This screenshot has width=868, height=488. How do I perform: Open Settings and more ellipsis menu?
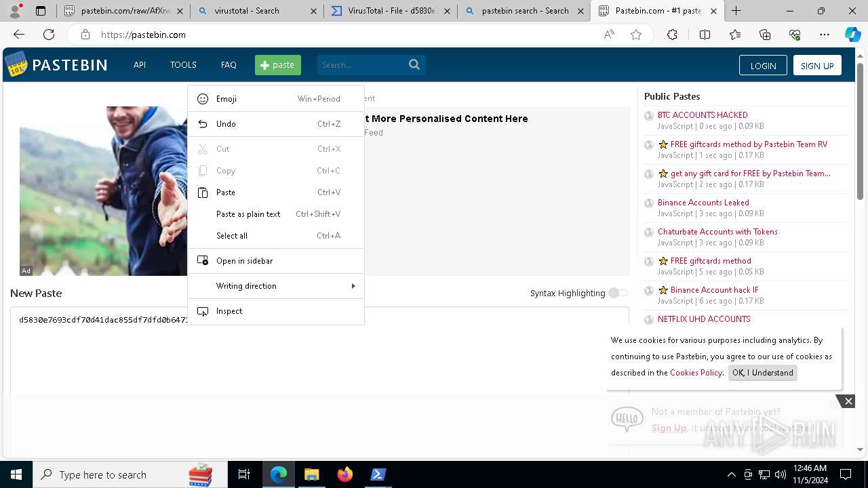[x=825, y=35]
